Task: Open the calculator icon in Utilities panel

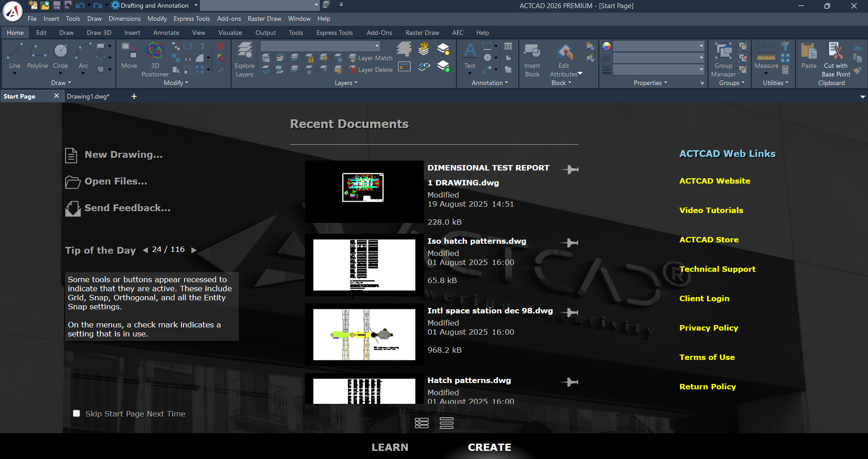Action: pyautogui.click(x=786, y=70)
